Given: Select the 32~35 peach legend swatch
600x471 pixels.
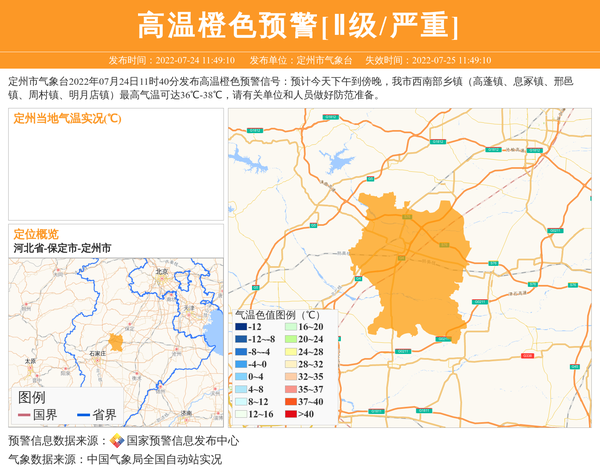Looking at the screenshot, I should click(291, 377).
